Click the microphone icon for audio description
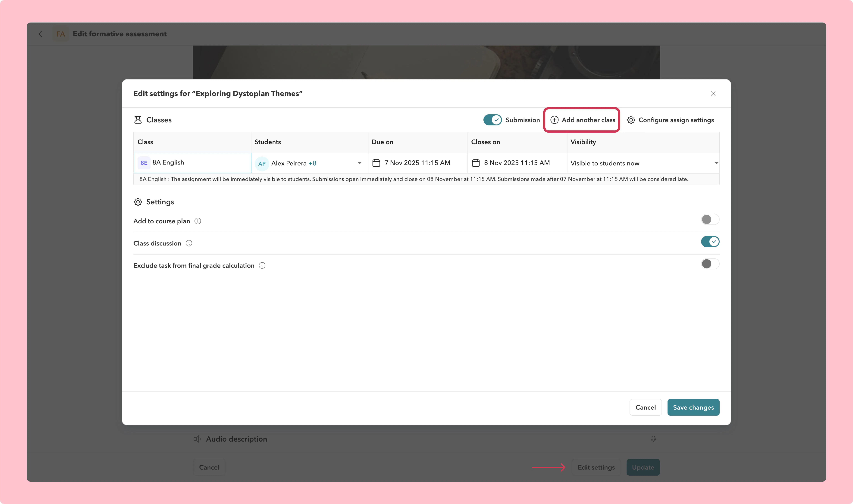The width and height of the screenshot is (853, 504). (x=653, y=439)
